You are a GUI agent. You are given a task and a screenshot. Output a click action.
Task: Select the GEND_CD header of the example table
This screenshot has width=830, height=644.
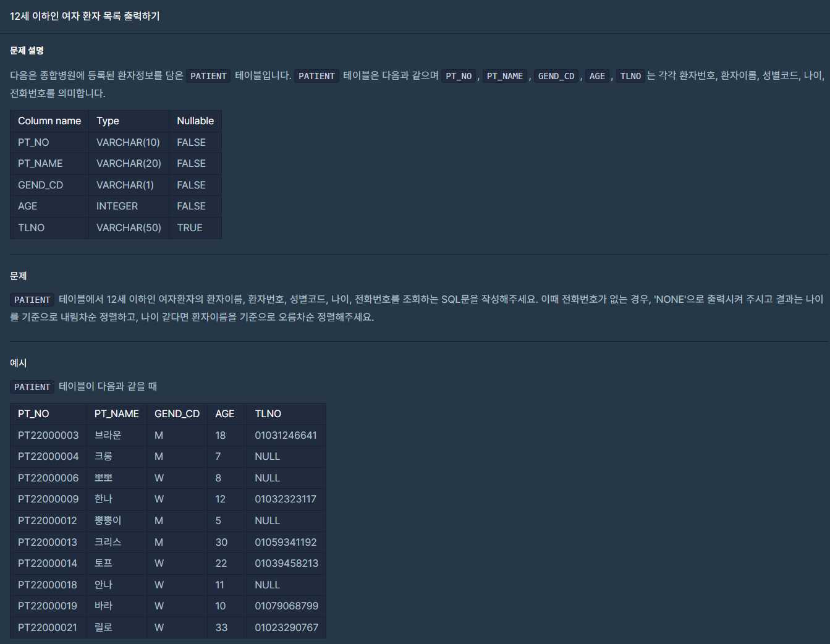point(177,414)
